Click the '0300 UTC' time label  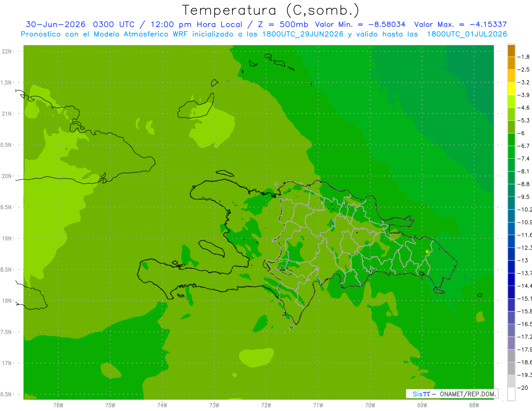point(114,24)
